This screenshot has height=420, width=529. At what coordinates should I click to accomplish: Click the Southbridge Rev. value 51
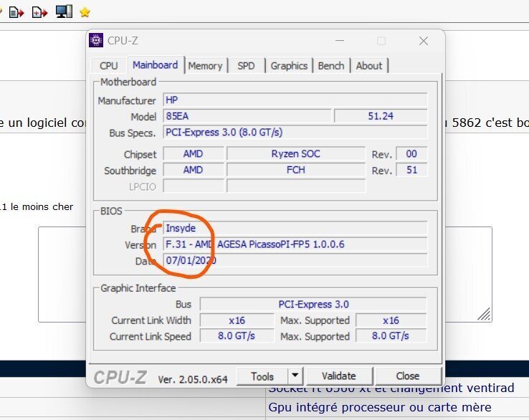click(411, 170)
